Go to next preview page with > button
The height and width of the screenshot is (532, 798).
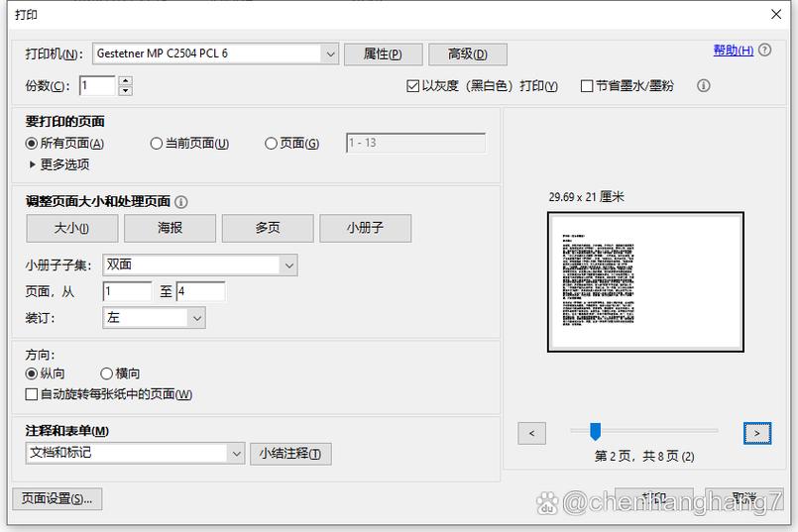757,433
